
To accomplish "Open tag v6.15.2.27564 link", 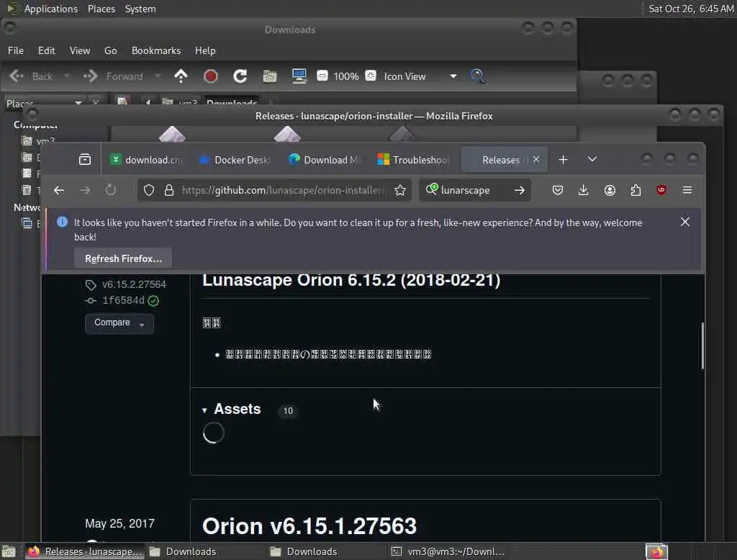I will 133,284.
